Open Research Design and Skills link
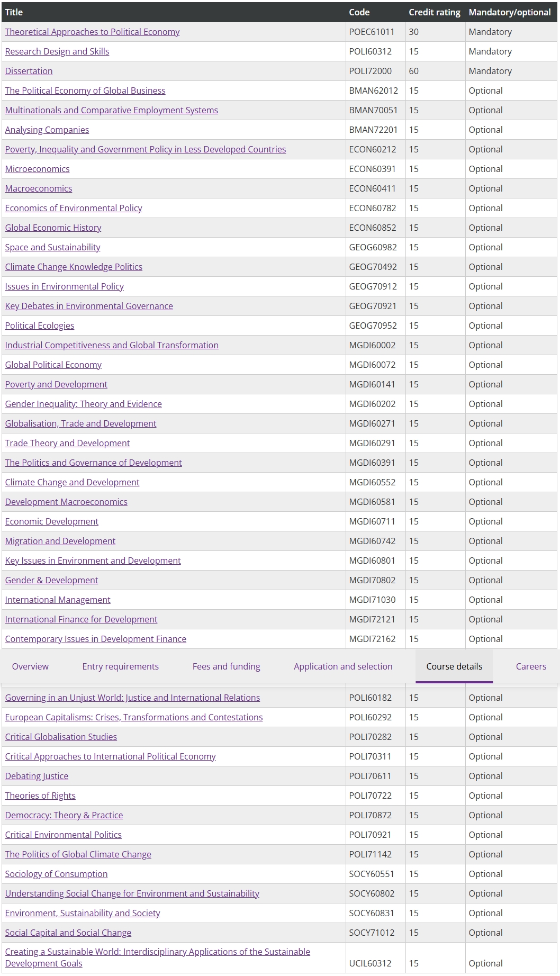 (57, 51)
